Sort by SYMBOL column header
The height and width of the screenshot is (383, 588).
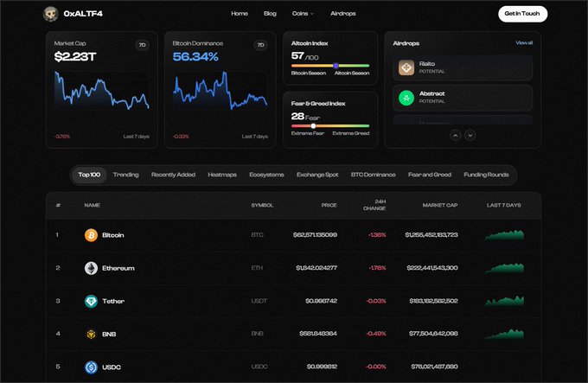pyautogui.click(x=262, y=206)
